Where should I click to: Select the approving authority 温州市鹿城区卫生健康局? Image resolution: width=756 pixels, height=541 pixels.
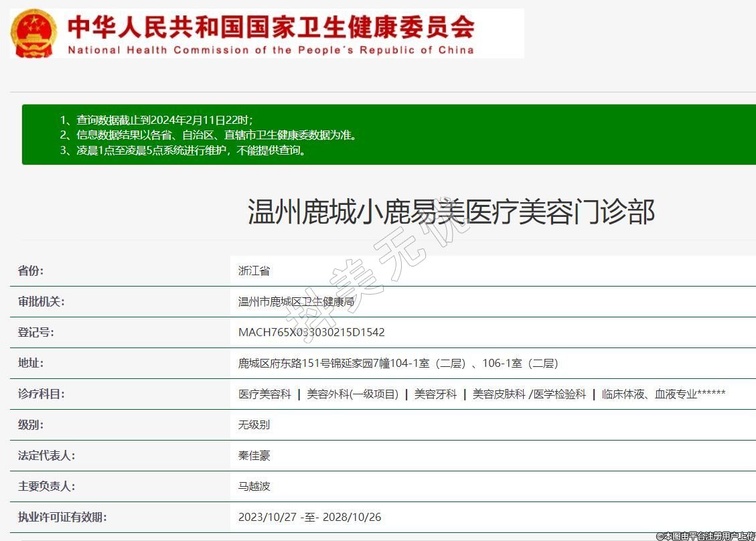[x=296, y=301]
